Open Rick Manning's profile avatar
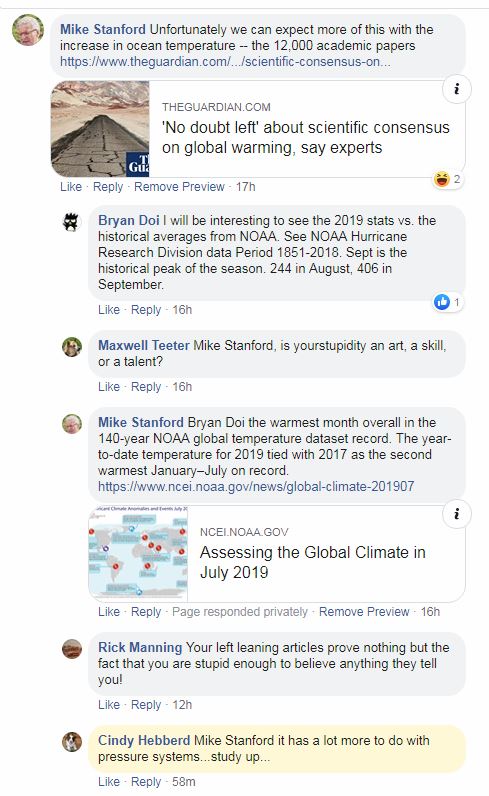The image size is (489, 796). (x=72, y=649)
